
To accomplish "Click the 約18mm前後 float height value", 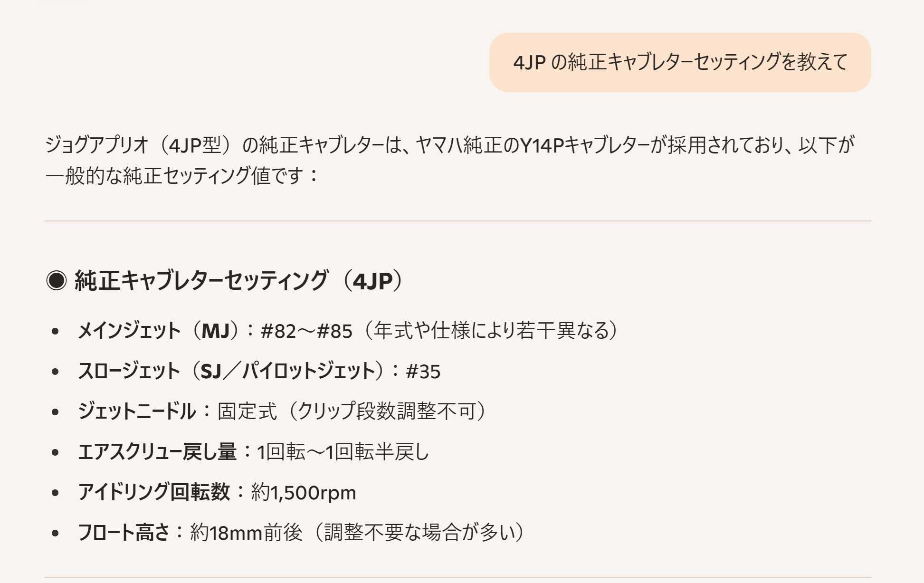I will (x=246, y=533).
